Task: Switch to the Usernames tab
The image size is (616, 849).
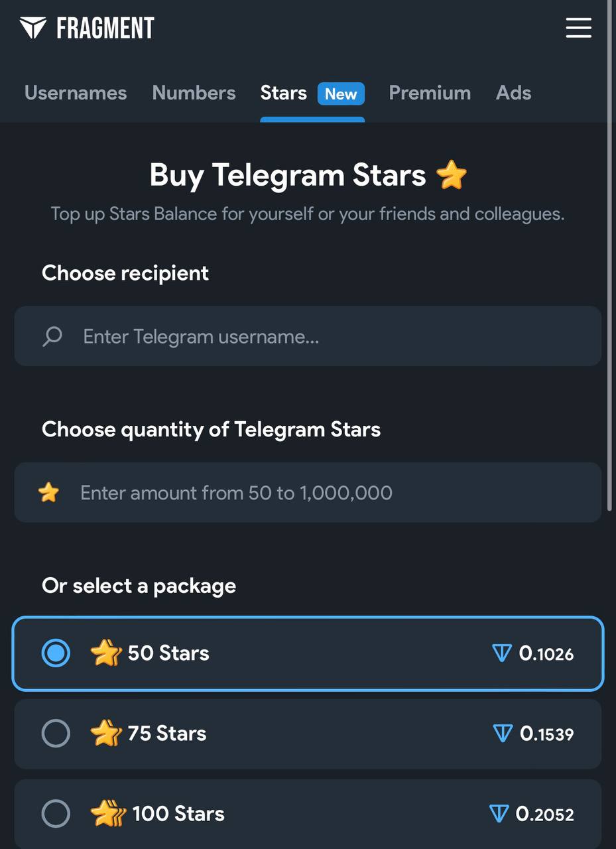Action: 76,93
